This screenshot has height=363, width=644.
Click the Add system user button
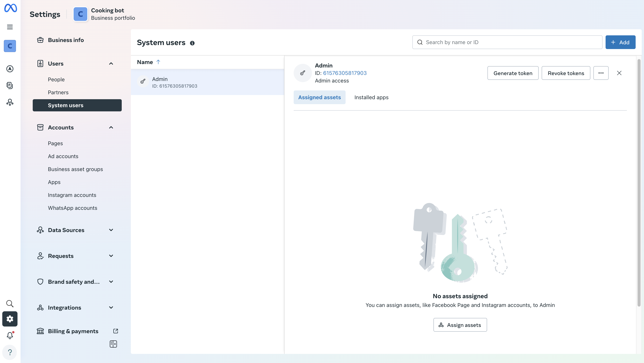point(620,42)
